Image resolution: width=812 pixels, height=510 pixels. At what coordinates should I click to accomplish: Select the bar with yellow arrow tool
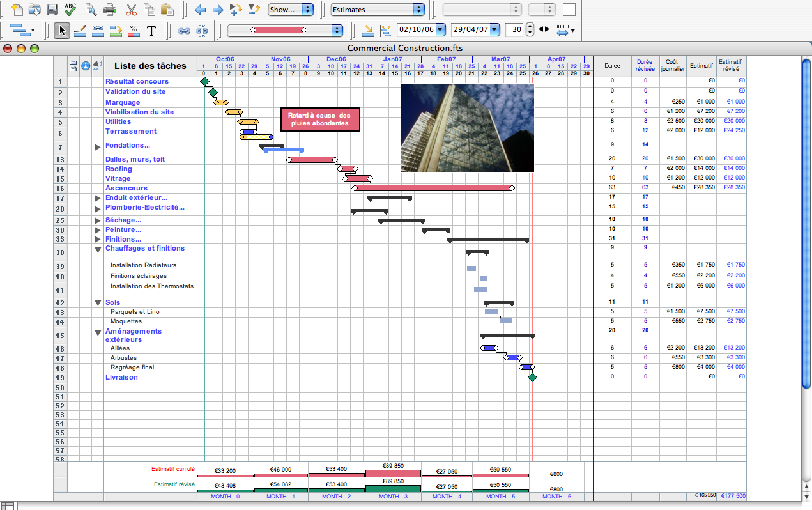pos(116,30)
